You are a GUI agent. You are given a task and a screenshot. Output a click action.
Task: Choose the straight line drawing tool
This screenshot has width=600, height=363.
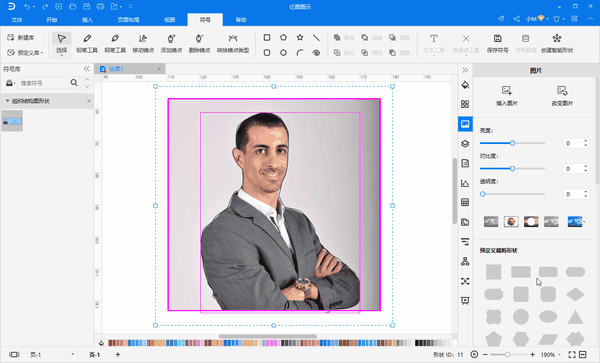click(x=316, y=37)
